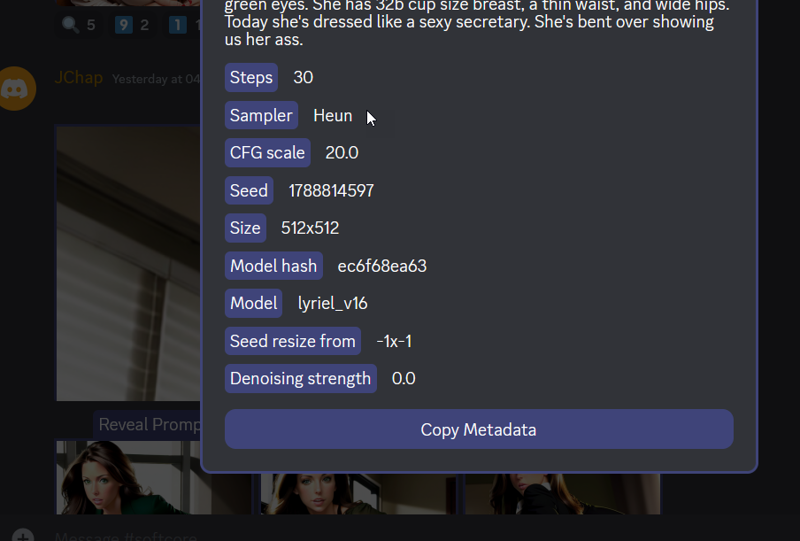Open the first thumbnail below Reveal Prompt

point(154,477)
